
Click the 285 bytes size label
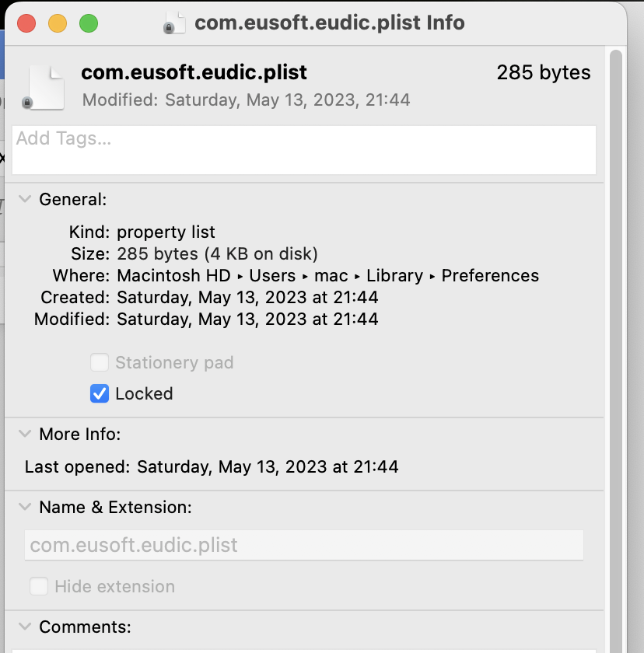544,73
